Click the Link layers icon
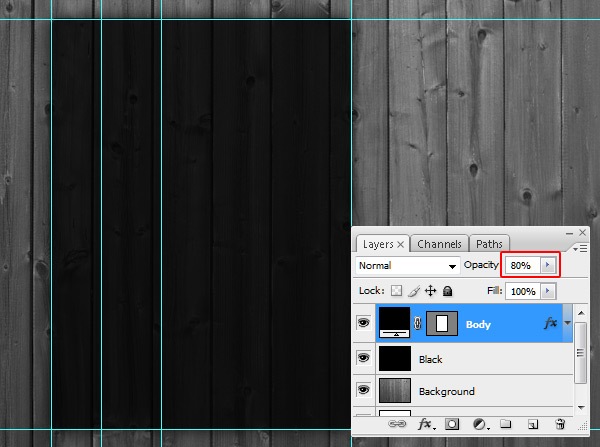The width and height of the screenshot is (600, 447). coord(399,425)
